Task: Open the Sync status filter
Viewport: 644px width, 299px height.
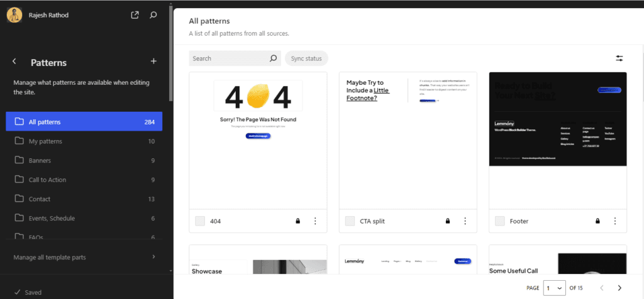Action: click(x=306, y=58)
